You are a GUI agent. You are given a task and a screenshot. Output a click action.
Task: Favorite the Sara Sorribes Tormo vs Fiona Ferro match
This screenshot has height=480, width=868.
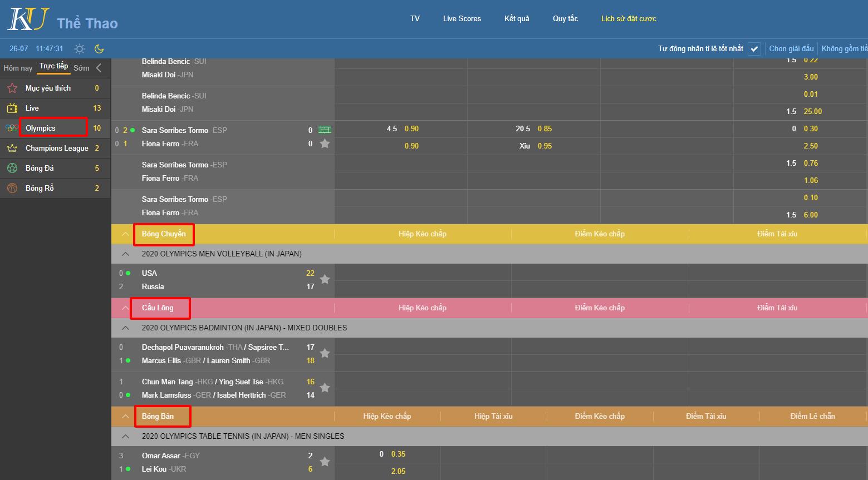[325, 143]
